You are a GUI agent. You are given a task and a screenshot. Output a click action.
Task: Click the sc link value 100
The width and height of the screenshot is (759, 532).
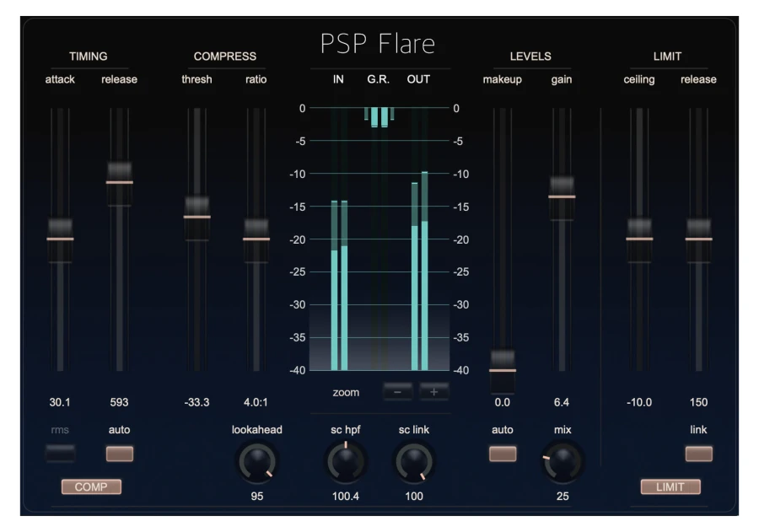pos(414,497)
